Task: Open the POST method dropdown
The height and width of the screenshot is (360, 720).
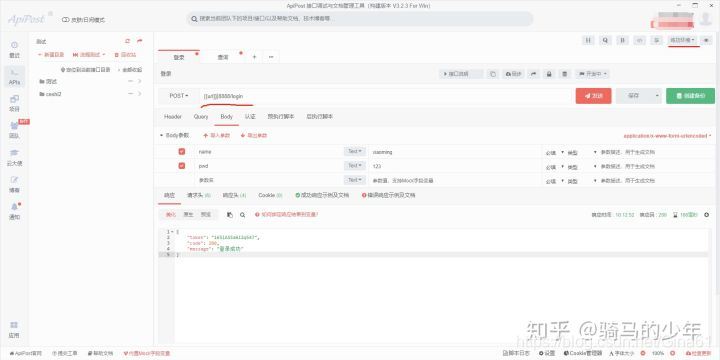Action: click(179, 96)
